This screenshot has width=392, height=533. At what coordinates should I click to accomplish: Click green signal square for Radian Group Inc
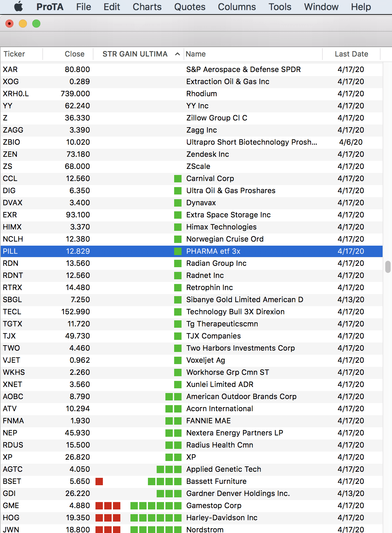tap(178, 263)
